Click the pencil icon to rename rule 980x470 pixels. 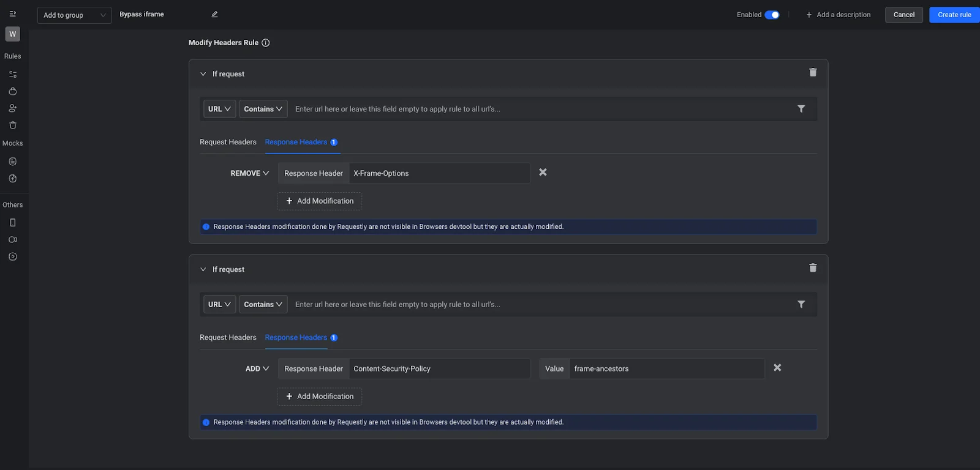pyautogui.click(x=214, y=15)
